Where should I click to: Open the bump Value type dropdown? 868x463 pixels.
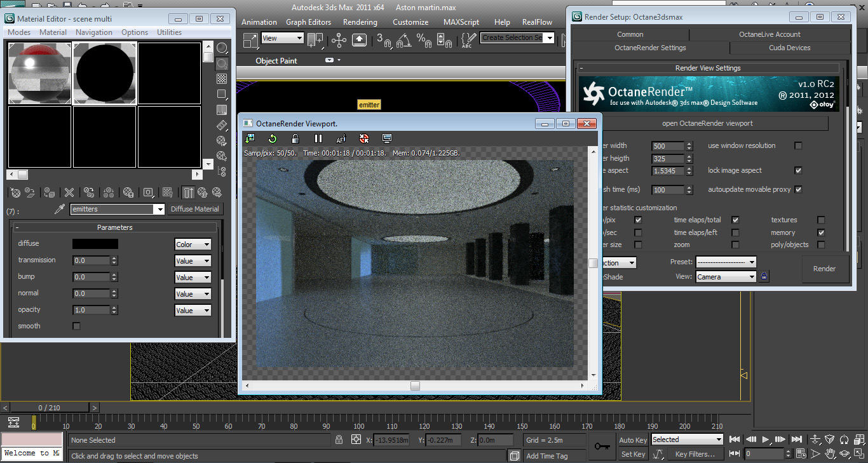click(x=193, y=278)
